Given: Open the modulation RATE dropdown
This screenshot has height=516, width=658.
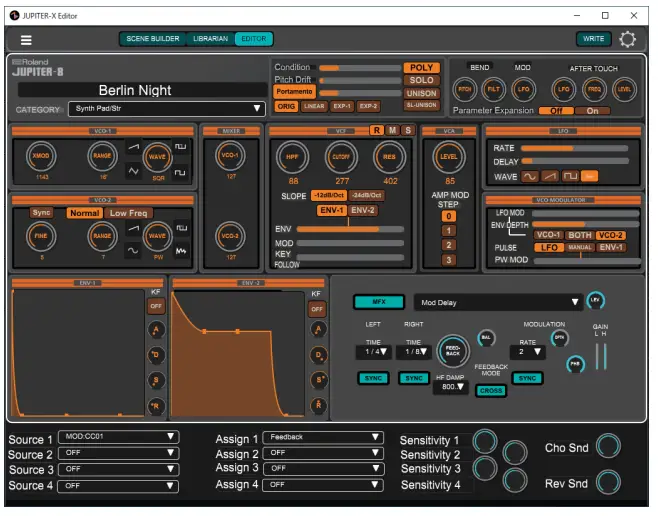Looking at the screenshot, I should point(527,352).
